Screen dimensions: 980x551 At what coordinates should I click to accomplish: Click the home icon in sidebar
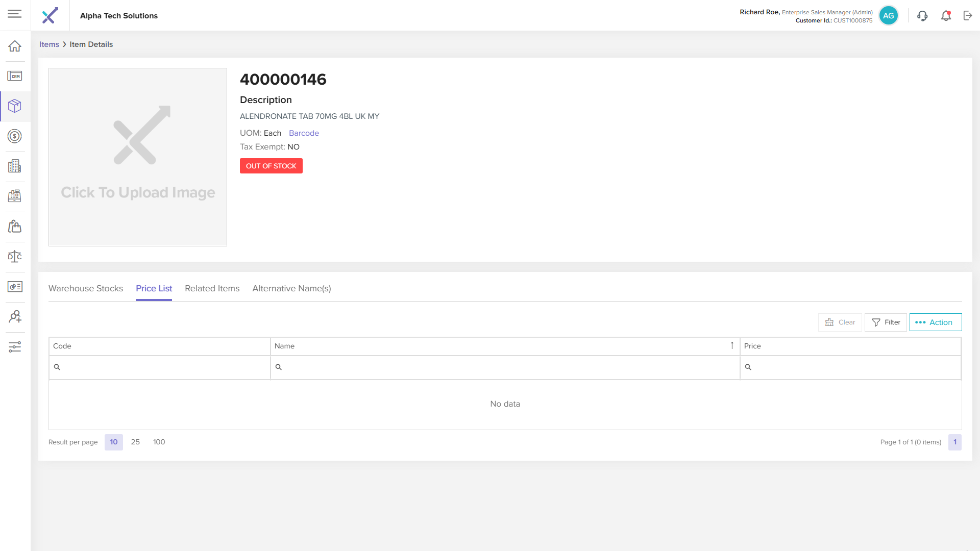[15, 46]
